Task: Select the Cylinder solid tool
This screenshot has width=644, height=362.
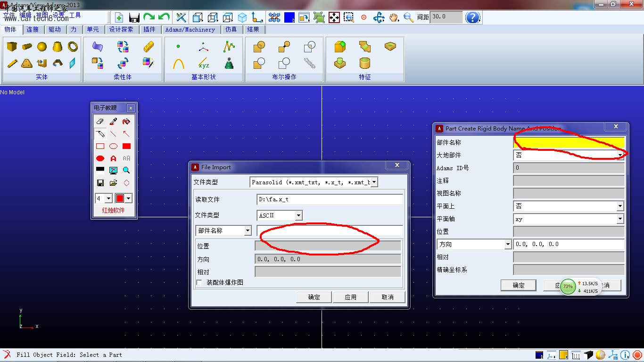Action: pos(27,47)
